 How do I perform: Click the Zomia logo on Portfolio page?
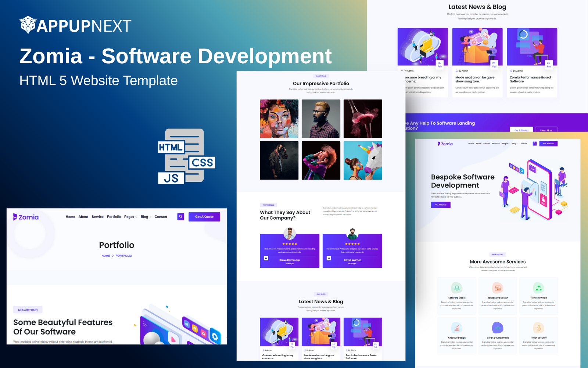[x=26, y=217]
